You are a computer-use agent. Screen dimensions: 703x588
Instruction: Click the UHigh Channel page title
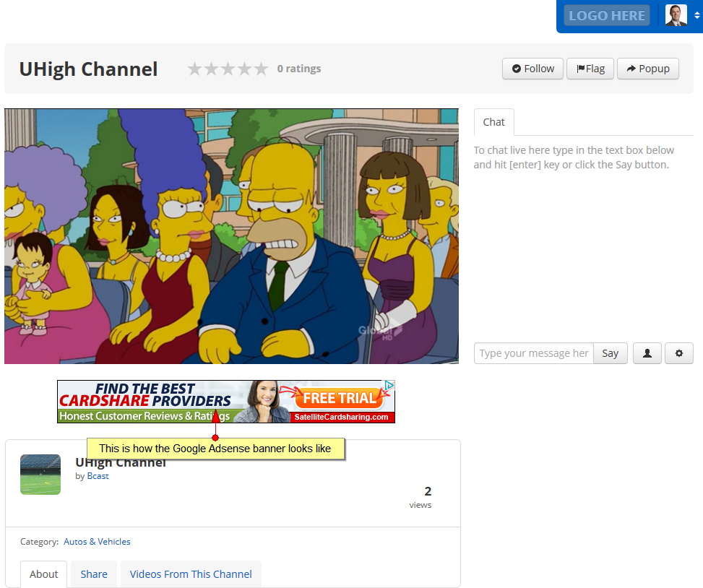[88, 69]
